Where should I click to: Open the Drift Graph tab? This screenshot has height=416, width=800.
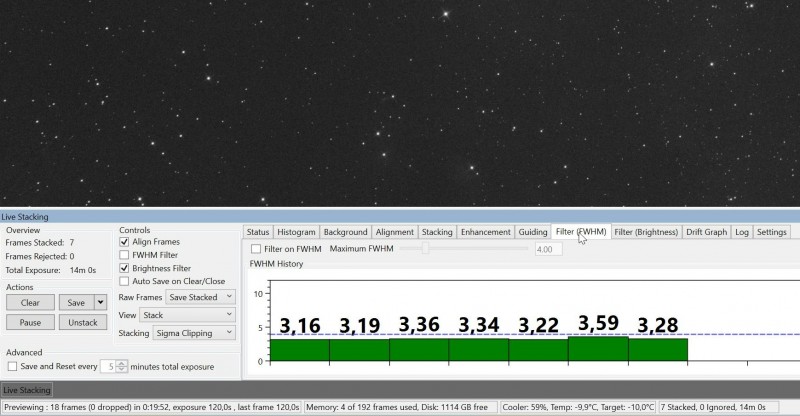pos(706,232)
